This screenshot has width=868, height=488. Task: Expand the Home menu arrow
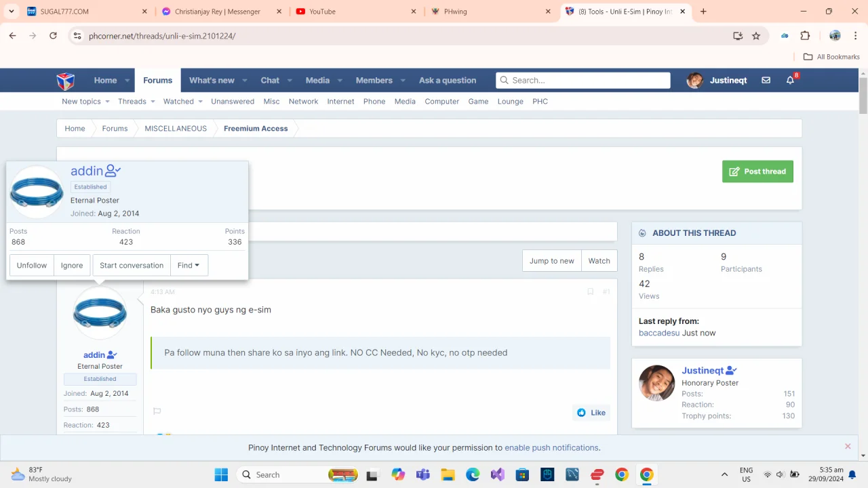[127, 81]
